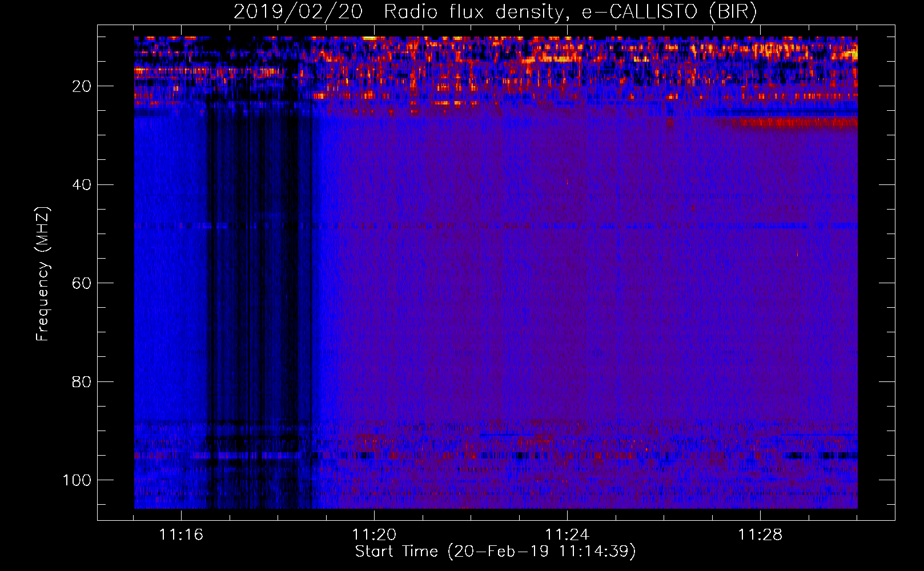Click the 11:28 time tick label
This screenshot has height=571, width=924.
(760, 535)
